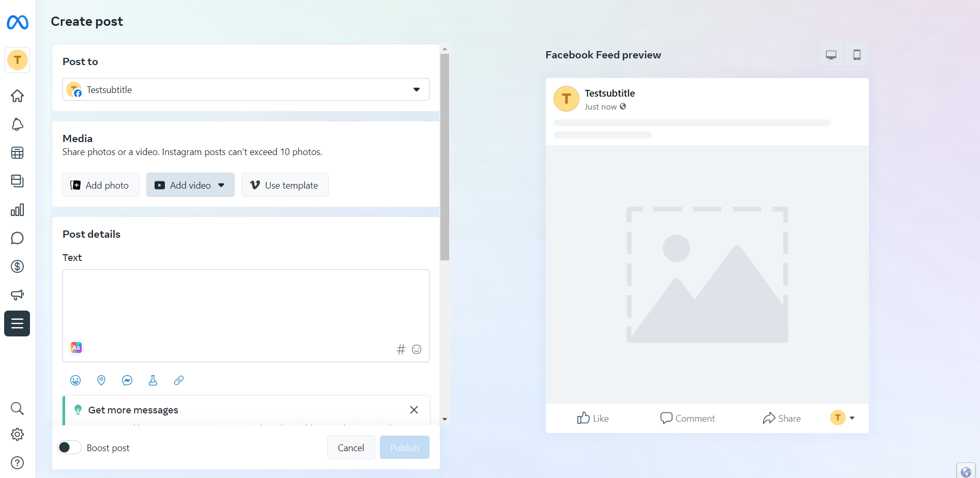The image size is (980, 478).
Task: Open the A/B test flask icon
Action: click(153, 380)
